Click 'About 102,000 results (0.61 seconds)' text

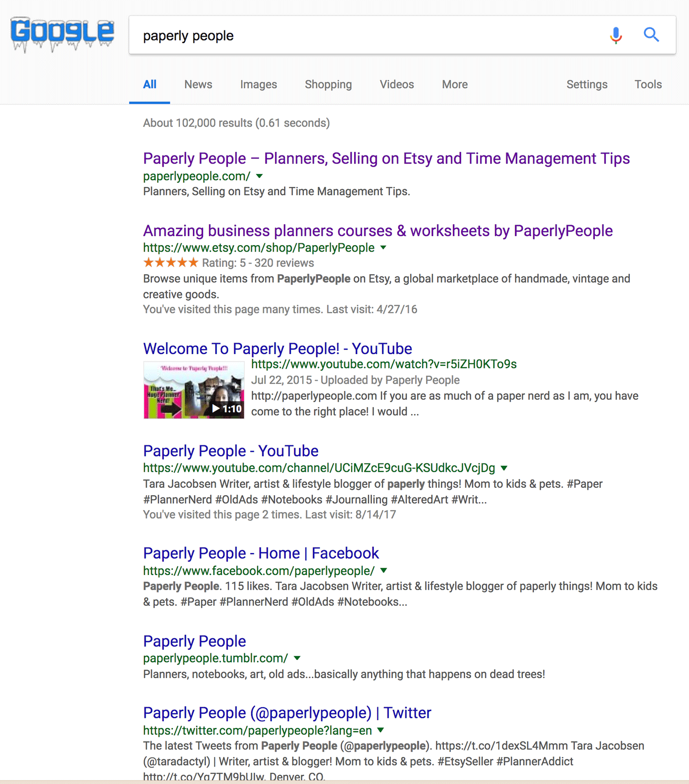[236, 123]
